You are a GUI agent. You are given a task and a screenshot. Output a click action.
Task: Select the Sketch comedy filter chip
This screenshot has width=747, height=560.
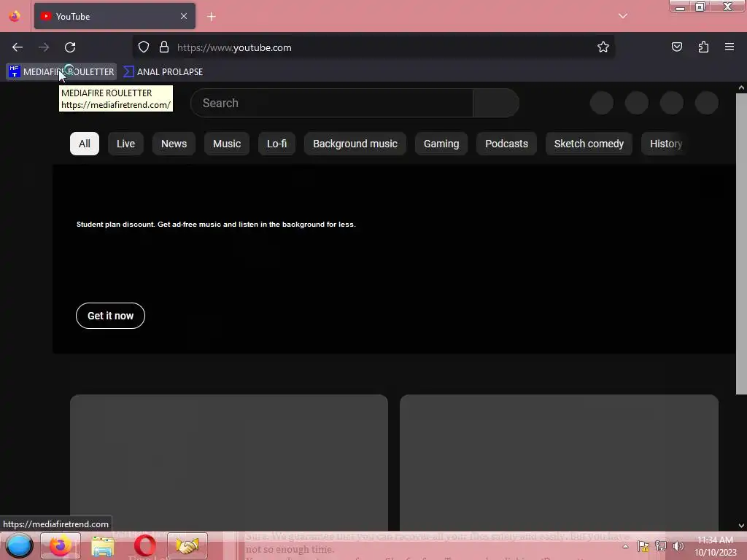click(x=589, y=144)
